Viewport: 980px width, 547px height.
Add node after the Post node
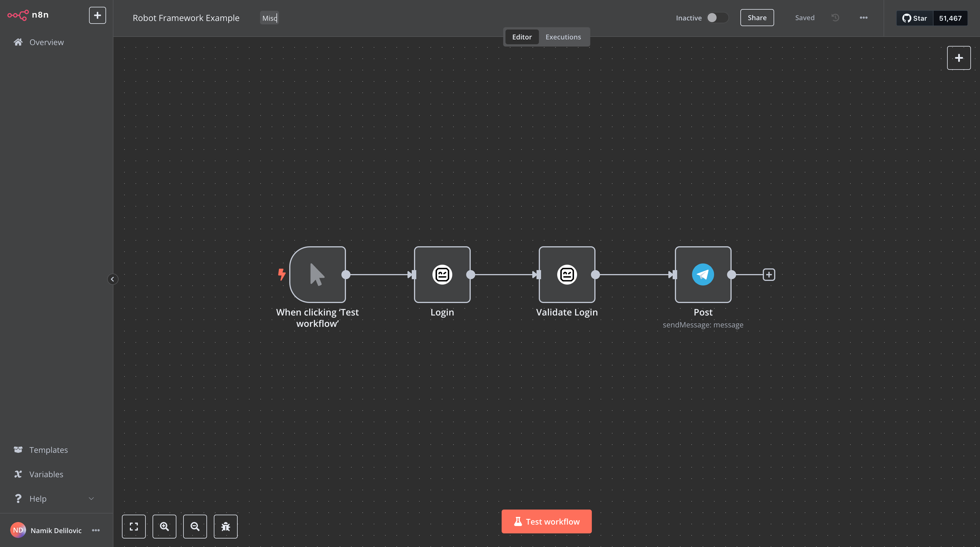click(x=769, y=274)
